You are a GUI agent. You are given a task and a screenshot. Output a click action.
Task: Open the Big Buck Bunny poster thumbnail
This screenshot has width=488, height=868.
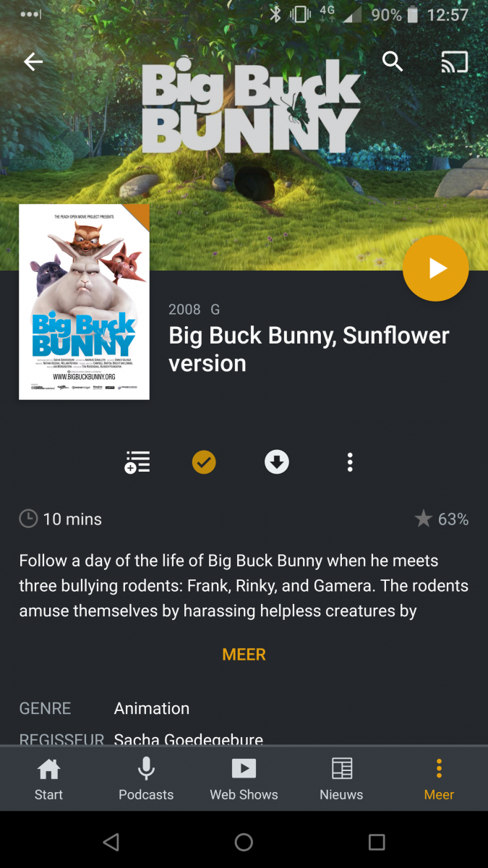click(84, 302)
